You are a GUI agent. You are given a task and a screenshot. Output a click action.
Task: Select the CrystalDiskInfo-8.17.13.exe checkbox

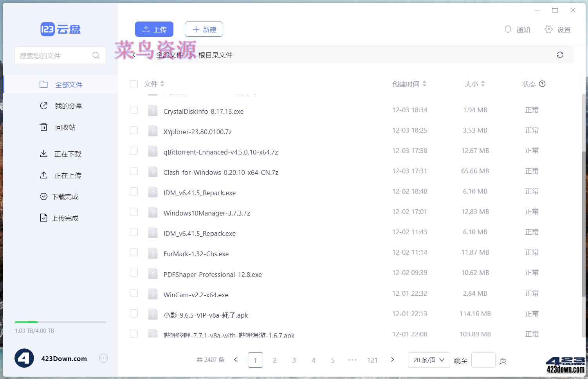pyautogui.click(x=134, y=110)
